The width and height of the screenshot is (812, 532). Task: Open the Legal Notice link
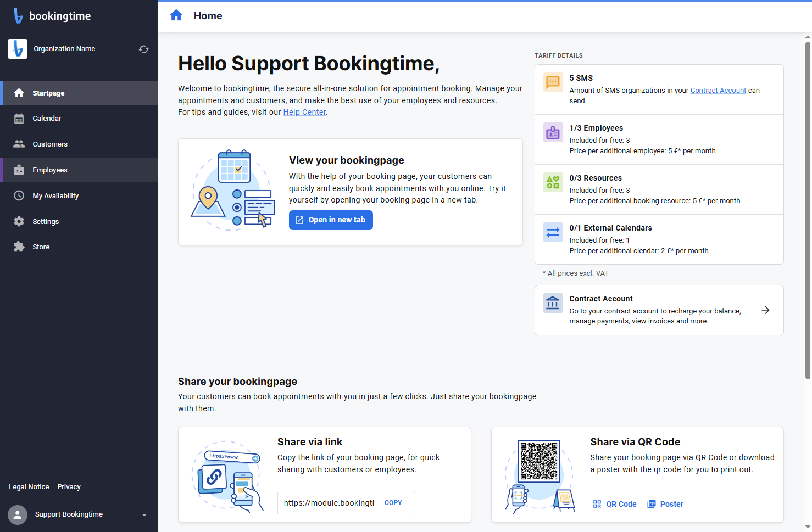point(29,487)
